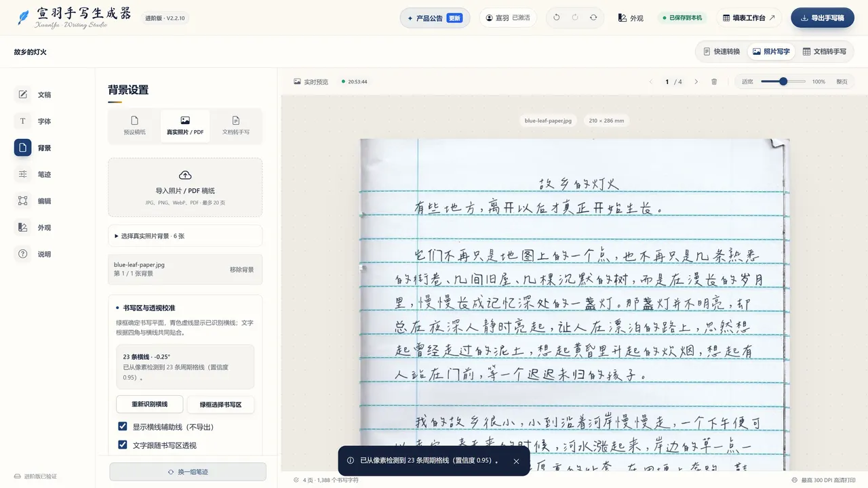The height and width of the screenshot is (488, 868).
Task: Open the 笔迹 stroke settings
Action: point(34,174)
